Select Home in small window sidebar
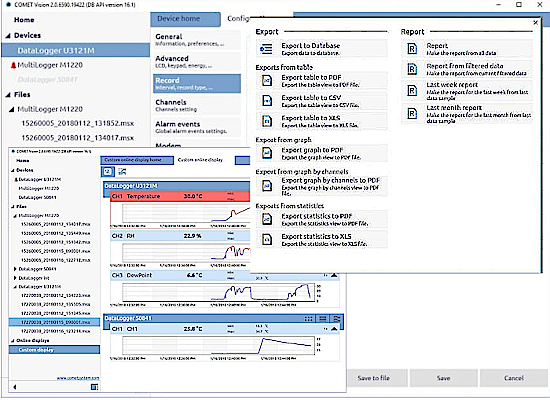Screen dimensions: 550x400 click(x=23, y=161)
